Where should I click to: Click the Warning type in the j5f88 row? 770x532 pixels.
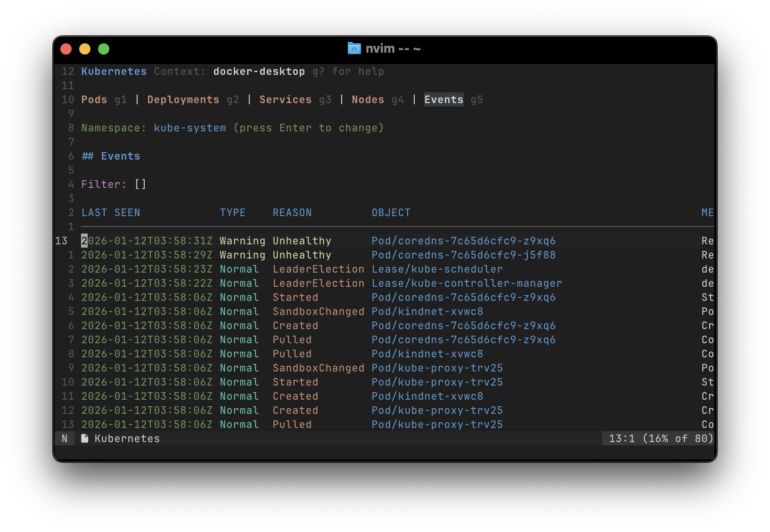coord(243,255)
